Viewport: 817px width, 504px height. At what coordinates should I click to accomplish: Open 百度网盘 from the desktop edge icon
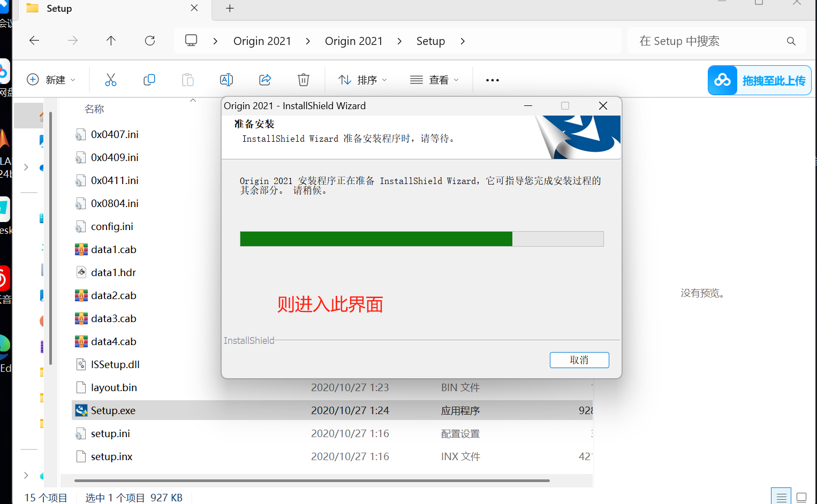pyautogui.click(x=4, y=72)
